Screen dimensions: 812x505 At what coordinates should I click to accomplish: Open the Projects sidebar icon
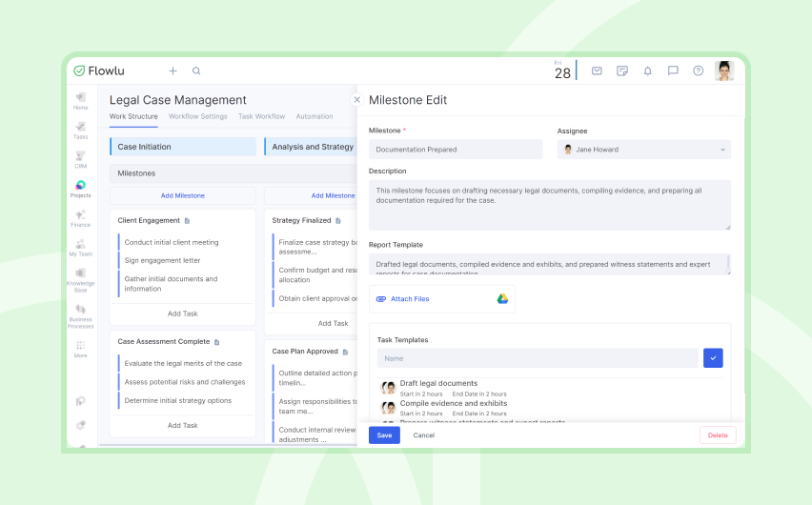(x=80, y=189)
